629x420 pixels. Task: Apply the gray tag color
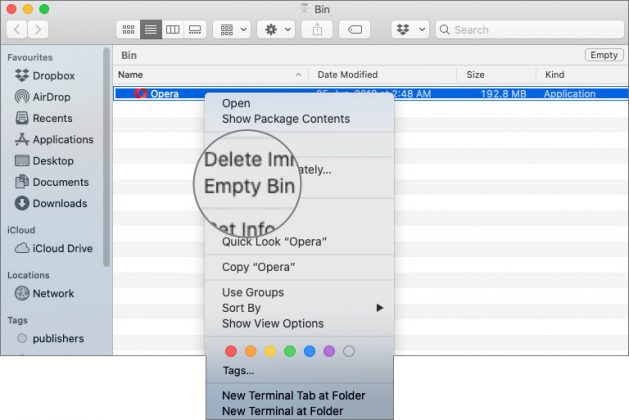click(349, 351)
